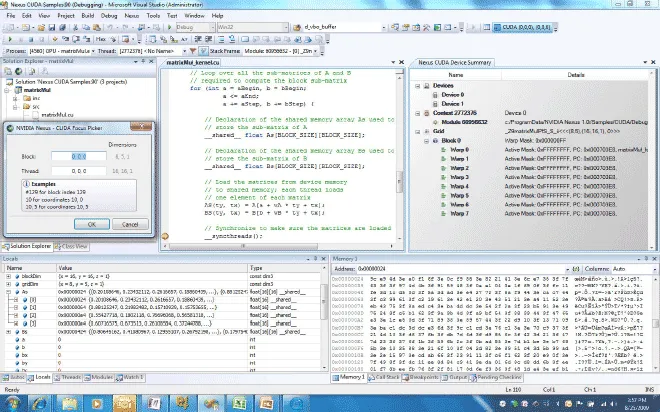Switch to the Breakpoints tab
The width and height of the screenshot is (660, 412).
(x=420, y=377)
